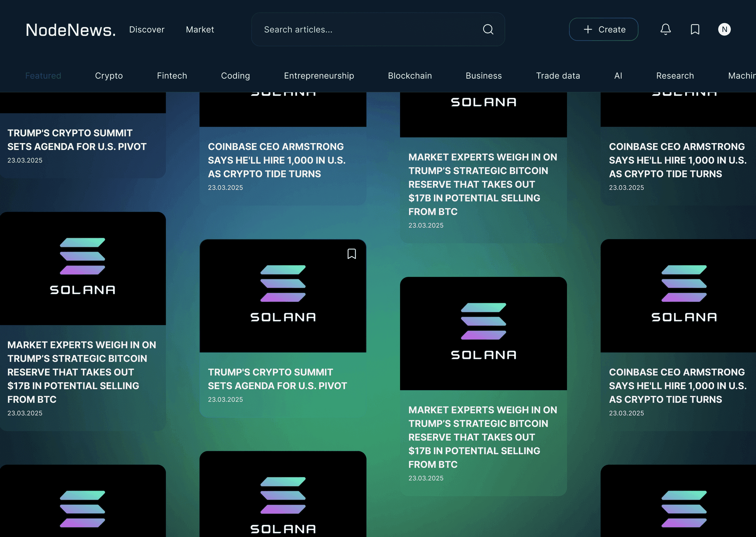
Task: Switch to the Fintech tab
Action: [172, 76]
